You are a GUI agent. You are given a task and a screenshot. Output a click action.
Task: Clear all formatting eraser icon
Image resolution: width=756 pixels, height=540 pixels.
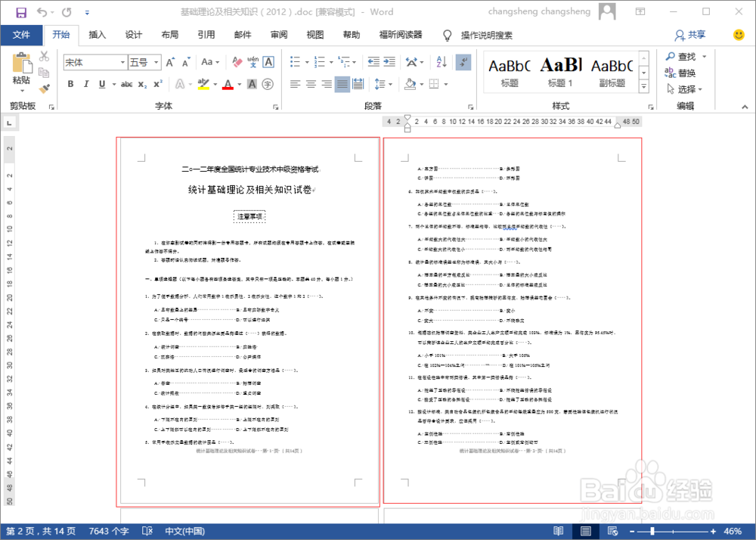[x=237, y=62]
